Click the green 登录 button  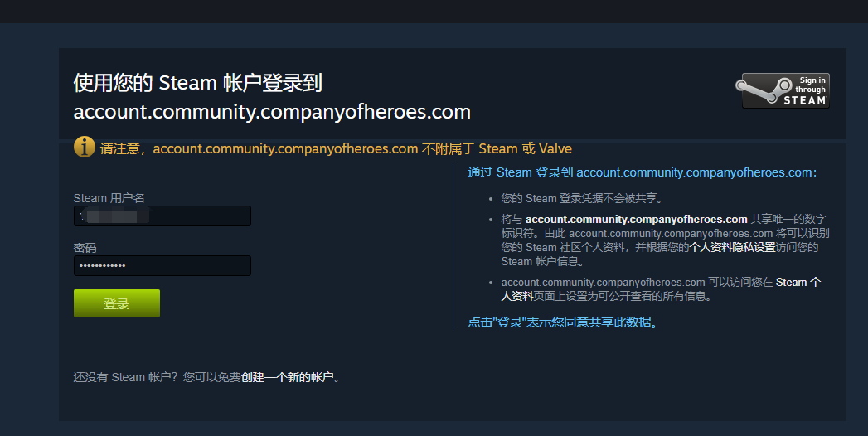(117, 303)
